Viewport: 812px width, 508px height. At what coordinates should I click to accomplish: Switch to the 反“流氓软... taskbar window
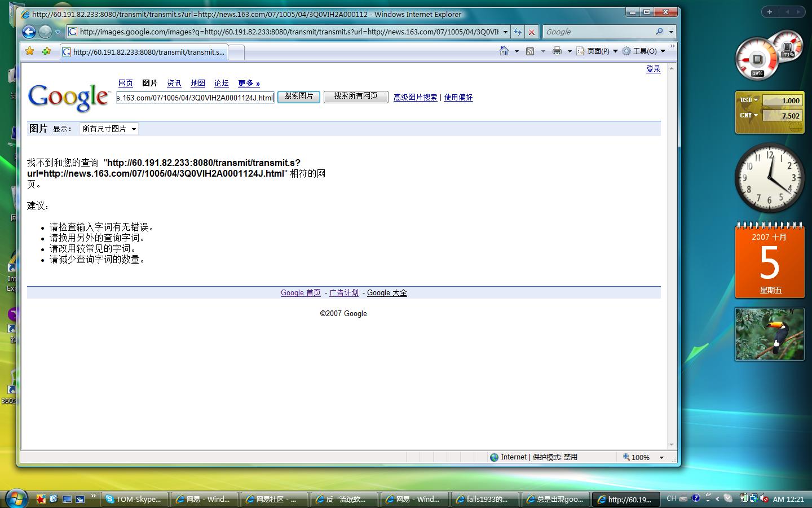pyautogui.click(x=344, y=500)
